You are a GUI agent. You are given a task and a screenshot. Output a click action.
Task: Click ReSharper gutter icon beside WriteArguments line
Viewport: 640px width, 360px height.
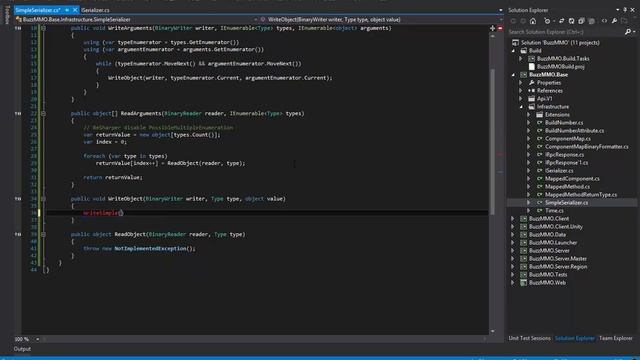pos(18,28)
